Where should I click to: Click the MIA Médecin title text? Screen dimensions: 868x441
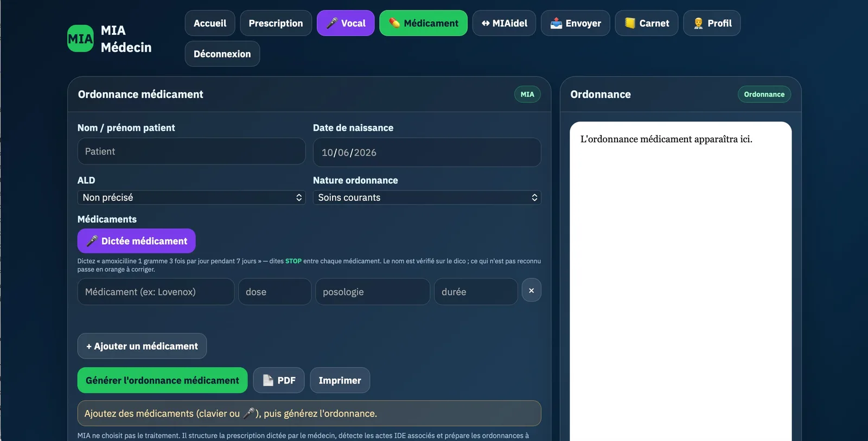click(126, 39)
